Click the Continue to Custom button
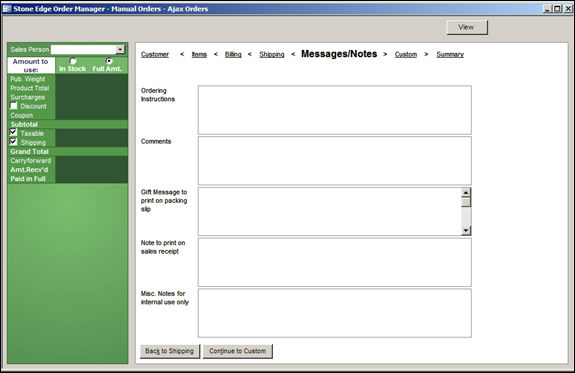Viewport: 575px width, 373px height. (x=238, y=351)
